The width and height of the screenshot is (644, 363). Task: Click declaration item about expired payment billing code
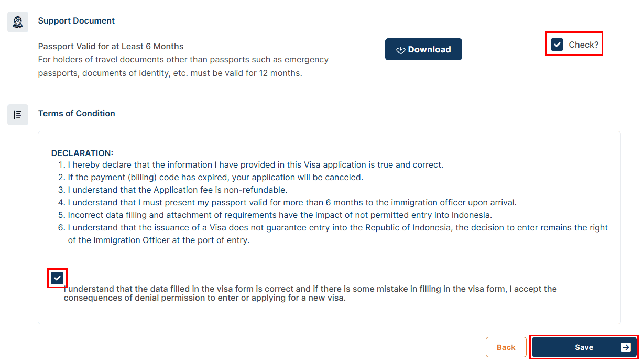coord(215,177)
